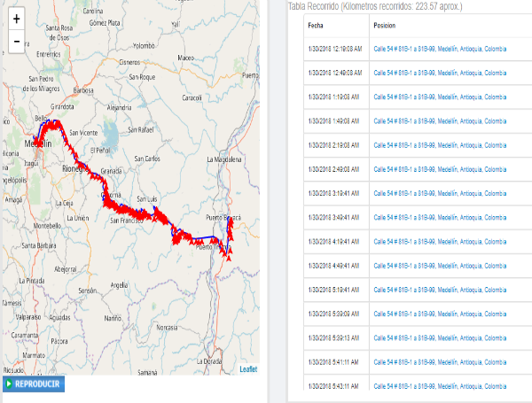Image resolution: width=532 pixels, height=403 pixels.
Task: Open position link for 12:19:08 AM row
Action: pos(440,49)
